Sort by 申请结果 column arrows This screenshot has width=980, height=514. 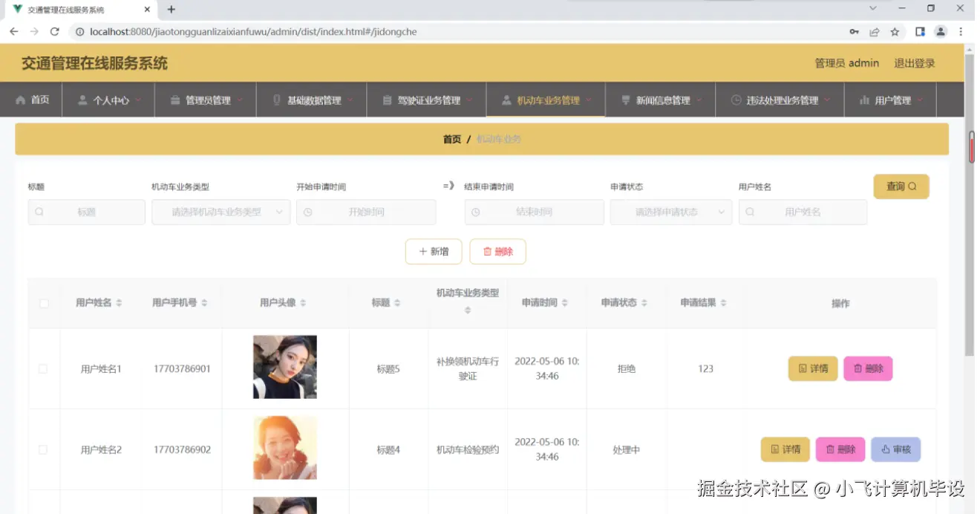(723, 303)
